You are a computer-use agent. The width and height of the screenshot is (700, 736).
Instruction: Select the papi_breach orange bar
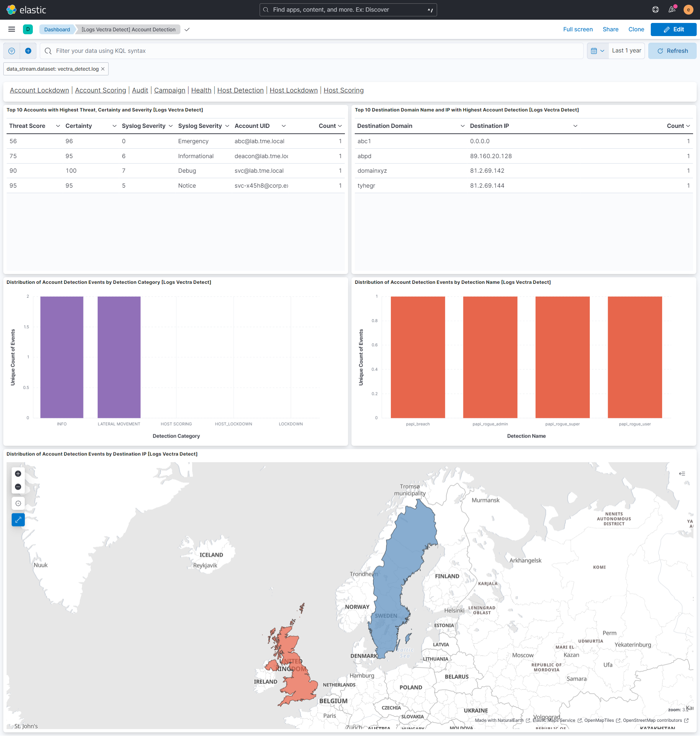point(417,357)
